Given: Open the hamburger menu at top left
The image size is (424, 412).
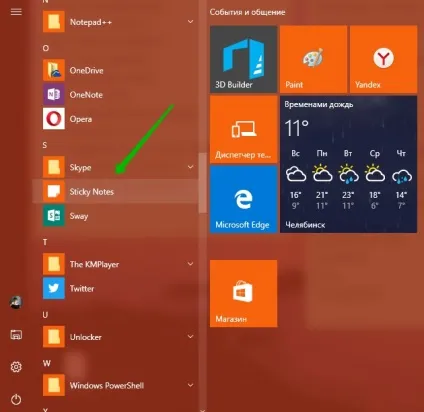Looking at the screenshot, I should 16,12.
